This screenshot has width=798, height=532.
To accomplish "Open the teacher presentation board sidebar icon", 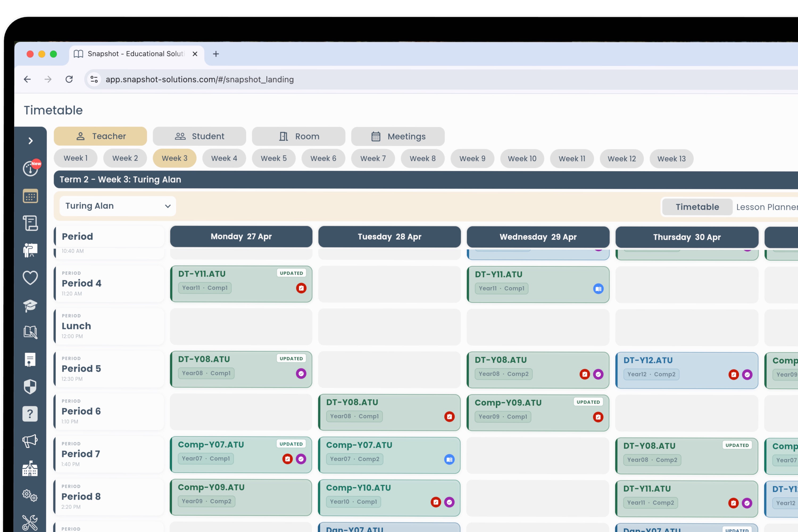I will click(30, 250).
